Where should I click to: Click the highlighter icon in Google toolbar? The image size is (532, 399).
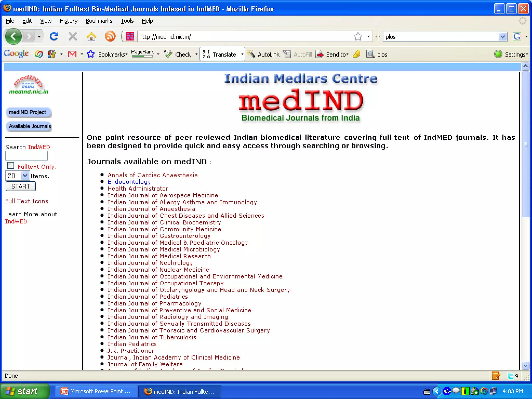(x=357, y=54)
